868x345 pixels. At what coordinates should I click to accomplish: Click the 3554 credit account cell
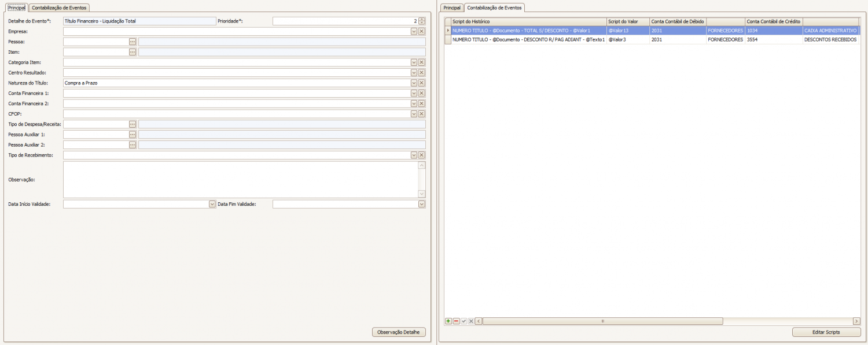774,40
